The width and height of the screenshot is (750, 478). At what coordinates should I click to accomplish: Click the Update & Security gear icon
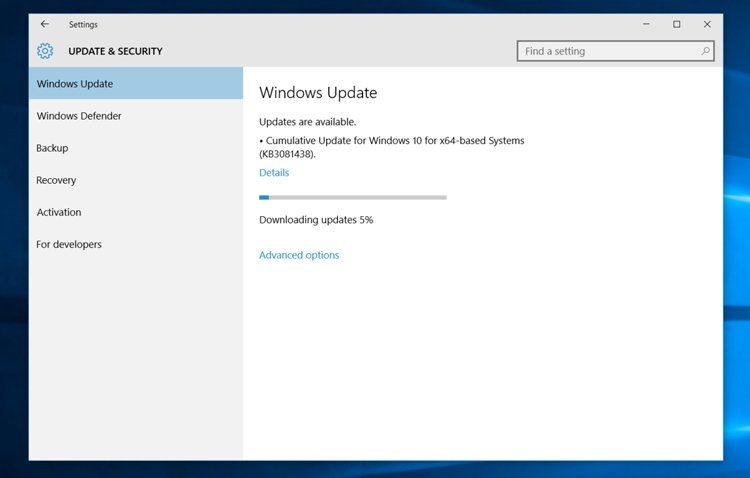[45, 51]
